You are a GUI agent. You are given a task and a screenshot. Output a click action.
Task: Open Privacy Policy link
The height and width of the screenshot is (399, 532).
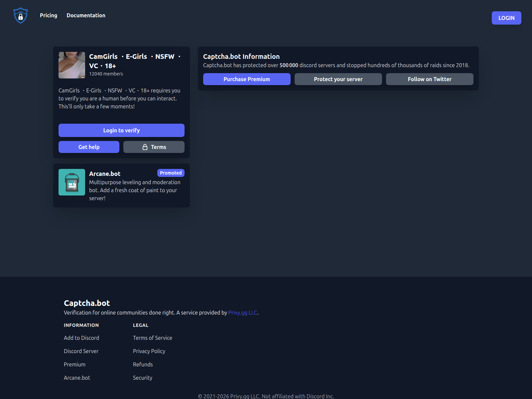149,351
